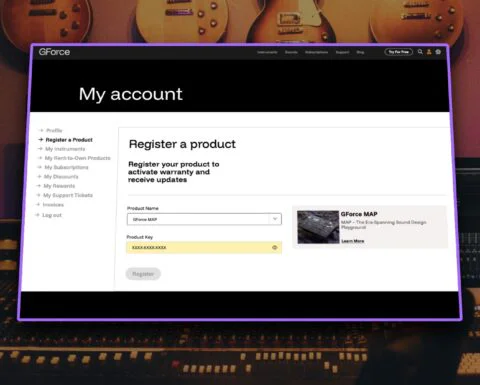Toggle product key visibility eye icon
Viewport: 480px width, 385px height.
coord(275,247)
